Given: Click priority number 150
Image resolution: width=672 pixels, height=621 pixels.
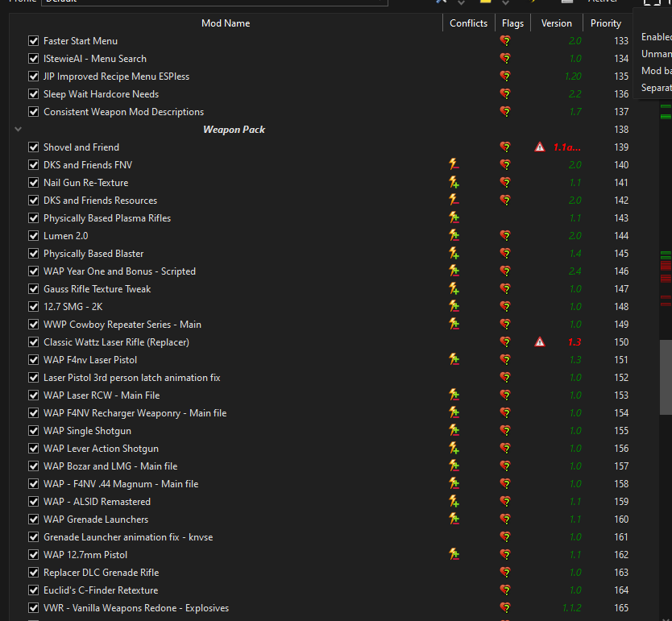Looking at the screenshot, I should coord(621,342).
